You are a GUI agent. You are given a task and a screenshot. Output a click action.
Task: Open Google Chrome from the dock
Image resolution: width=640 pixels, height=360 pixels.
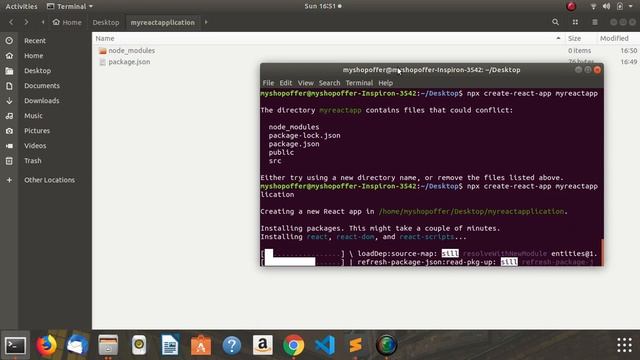pyautogui.click(x=293, y=346)
